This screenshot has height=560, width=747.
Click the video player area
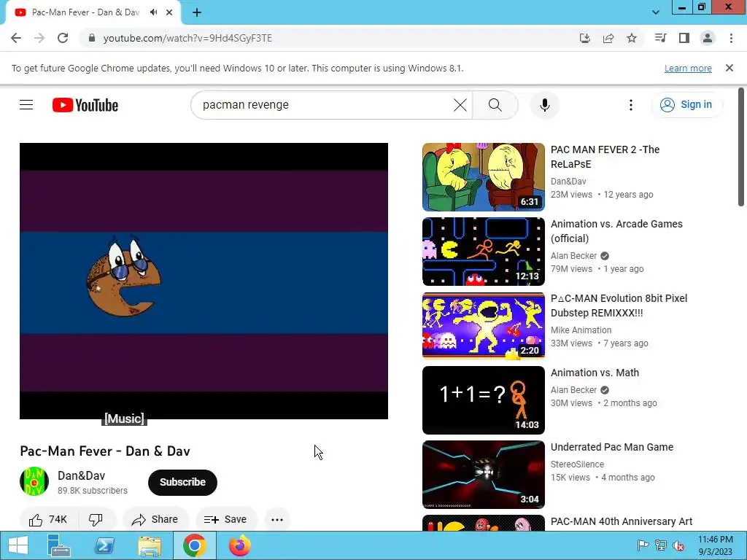coord(204,281)
